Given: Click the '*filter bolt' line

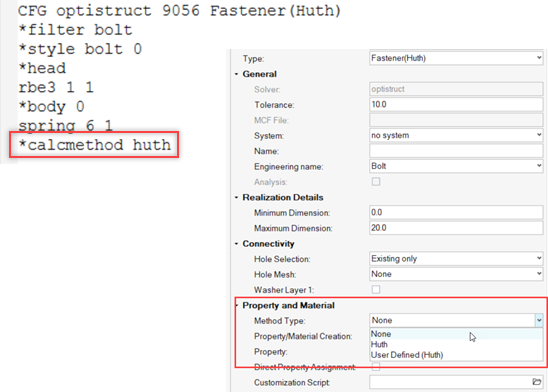Looking at the screenshot, I should [x=75, y=30].
